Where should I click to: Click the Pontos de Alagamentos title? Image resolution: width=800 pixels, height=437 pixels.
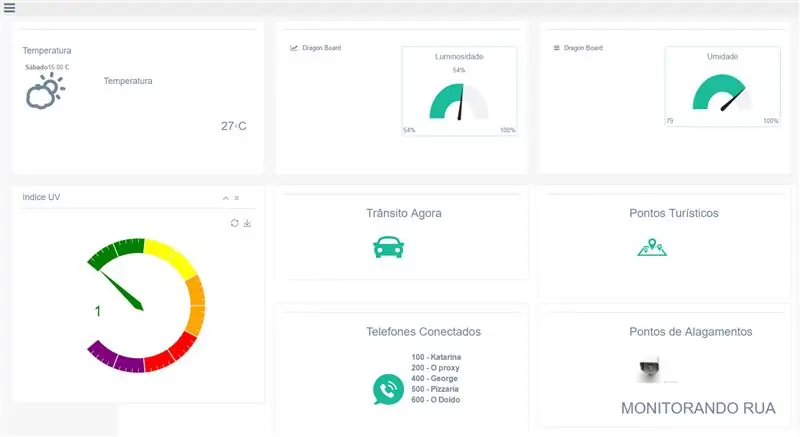(x=690, y=331)
